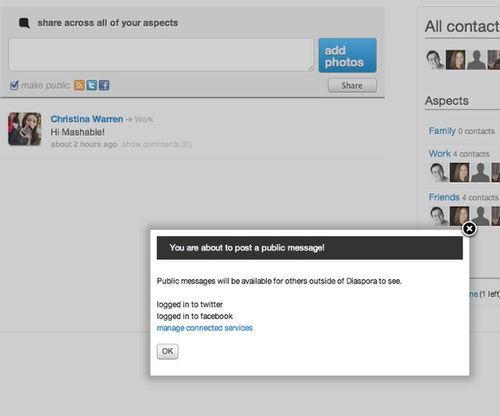This screenshot has width=500, height=416.
Task: Toggle the make public checkbox
Action: click(x=14, y=85)
